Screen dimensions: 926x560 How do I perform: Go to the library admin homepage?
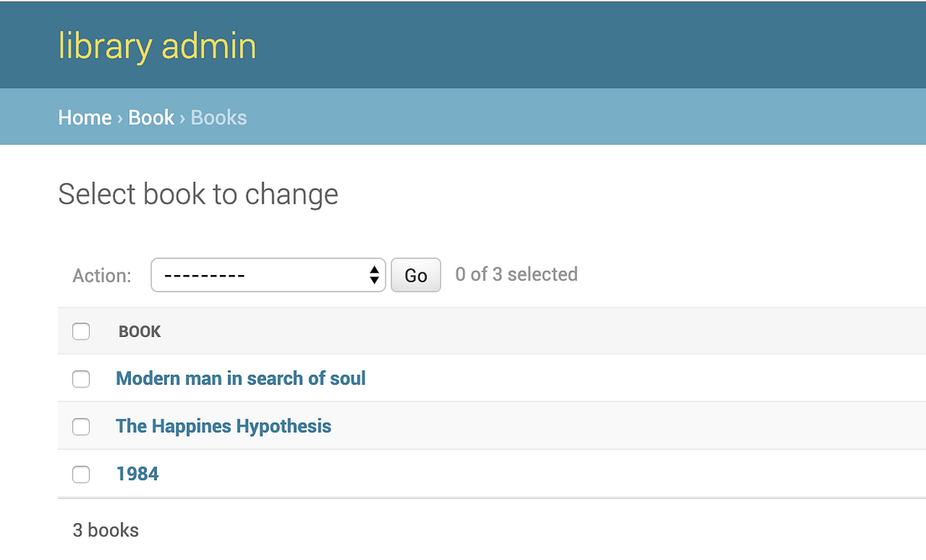point(156,45)
